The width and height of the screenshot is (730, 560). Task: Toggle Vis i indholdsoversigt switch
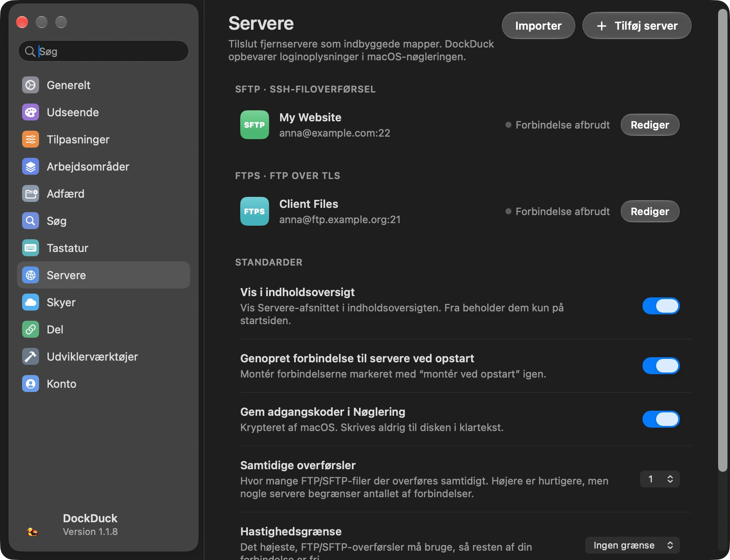pyautogui.click(x=661, y=306)
